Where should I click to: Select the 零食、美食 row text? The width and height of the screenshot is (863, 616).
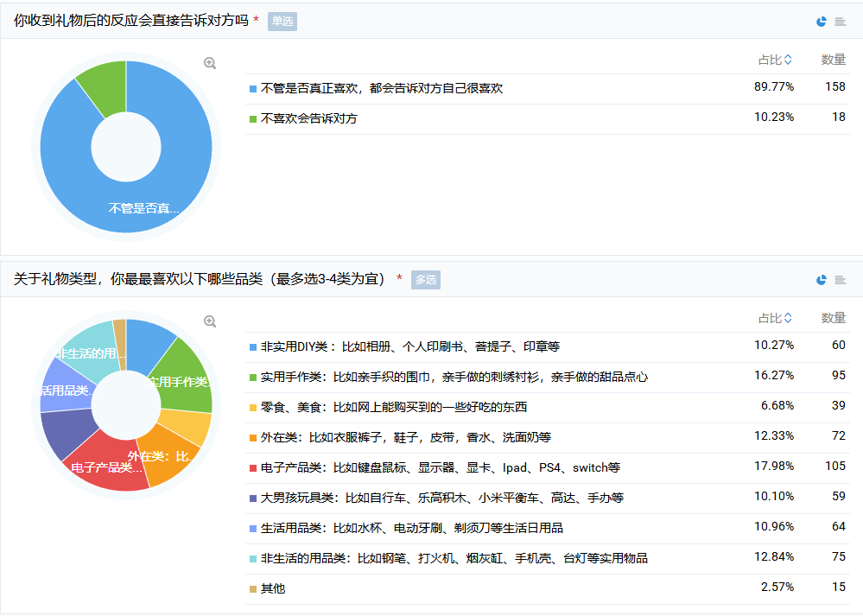click(x=394, y=407)
